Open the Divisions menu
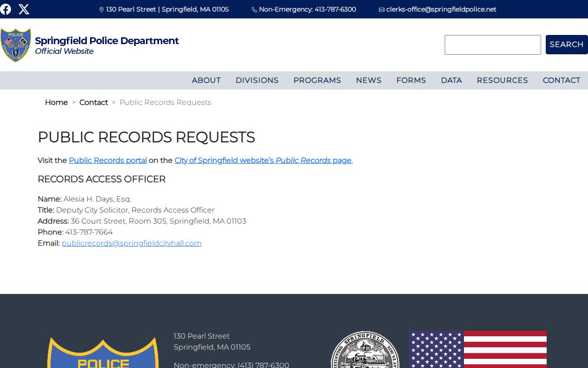This screenshot has width=588, height=368. [257, 80]
